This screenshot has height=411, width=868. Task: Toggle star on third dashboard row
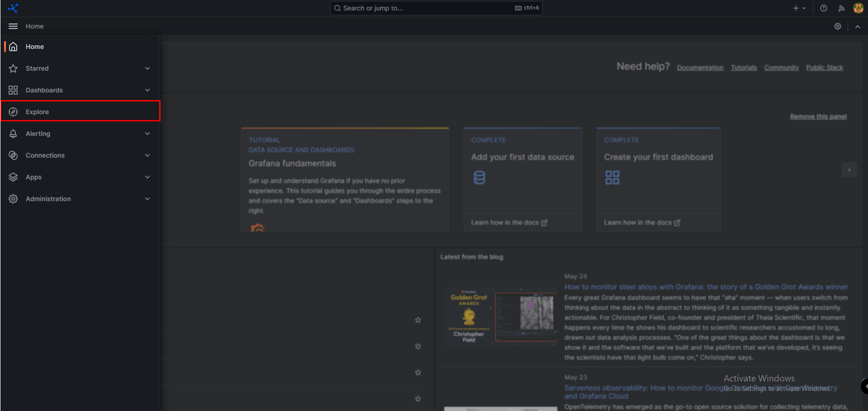pyautogui.click(x=418, y=372)
